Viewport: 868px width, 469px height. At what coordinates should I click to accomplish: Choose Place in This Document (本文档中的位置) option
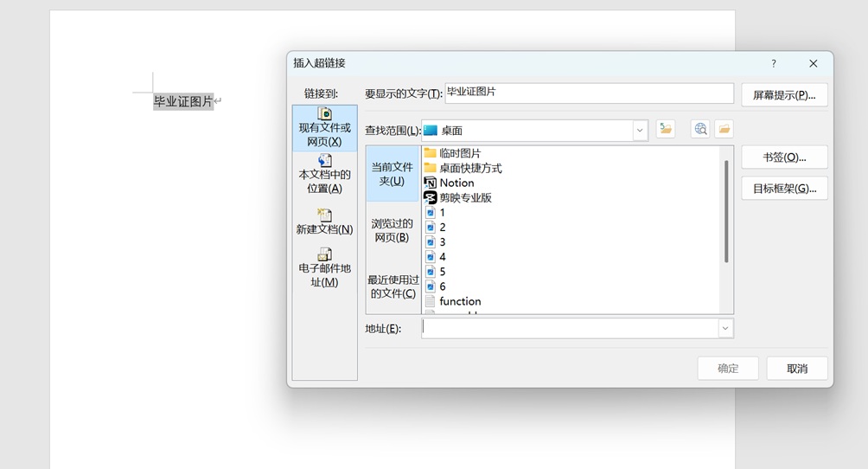click(x=324, y=175)
